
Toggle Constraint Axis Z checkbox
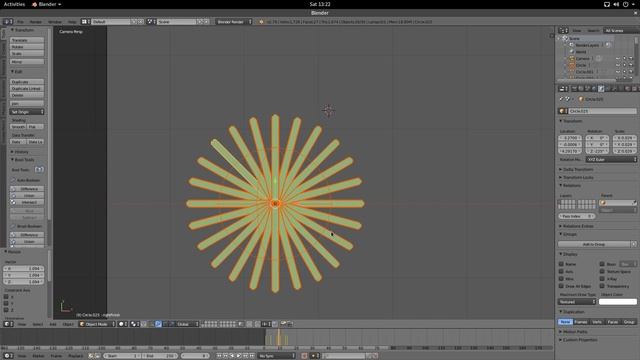click(x=6, y=310)
